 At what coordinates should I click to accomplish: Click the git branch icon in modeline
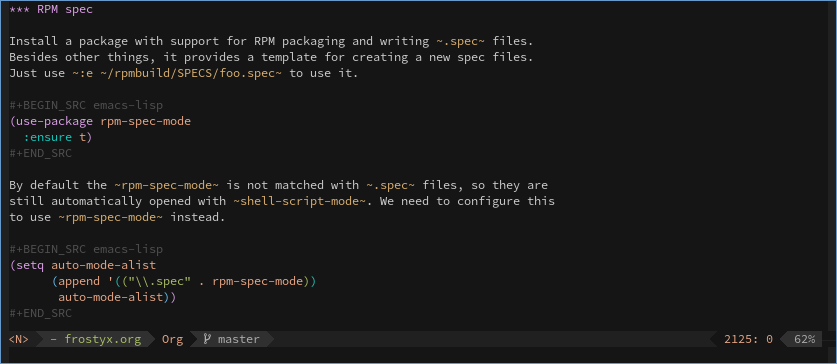[207, 339]
